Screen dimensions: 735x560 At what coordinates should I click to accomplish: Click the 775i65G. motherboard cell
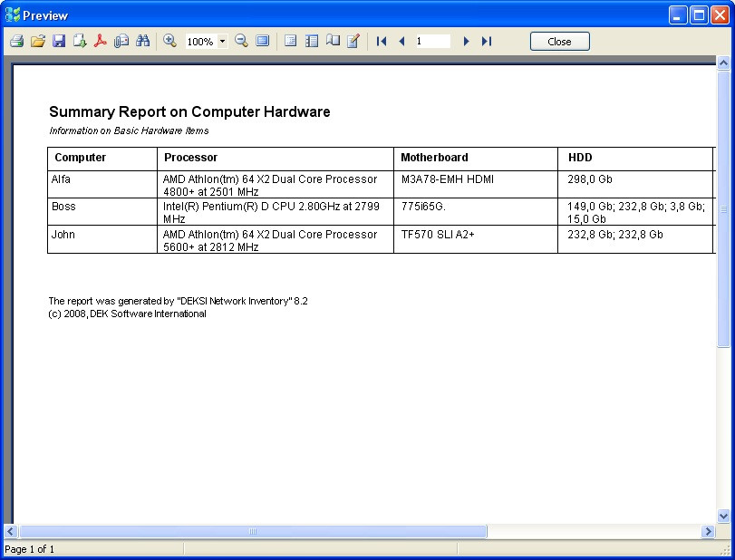coord(476,212)
